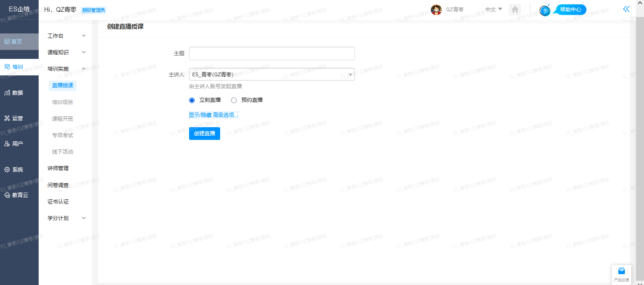Viewport: 644px width, 285px height.
Task: Select 线下活动 submenu item
Action: pyautogui.click(x=63, y=152)
